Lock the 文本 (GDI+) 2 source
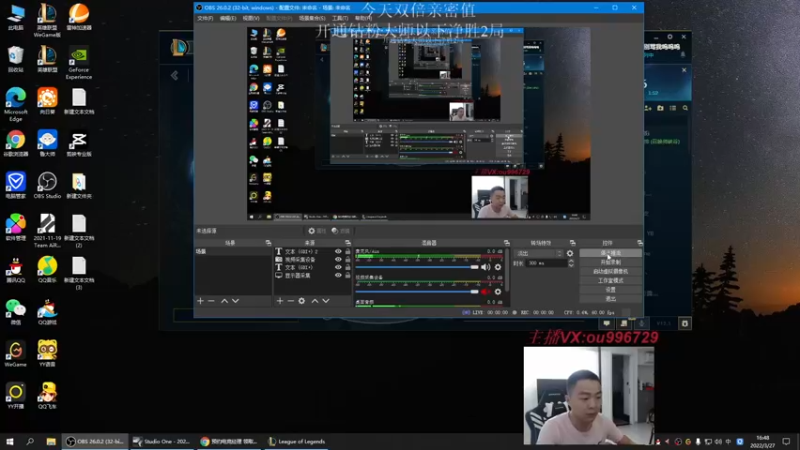Image resolution: width=800 pixels, height=450 pixels. 348,252
